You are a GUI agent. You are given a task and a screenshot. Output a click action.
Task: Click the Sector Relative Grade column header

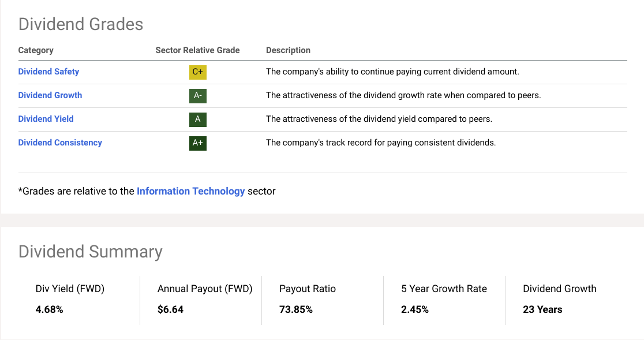pyautogui.click(x=197, y=50)
